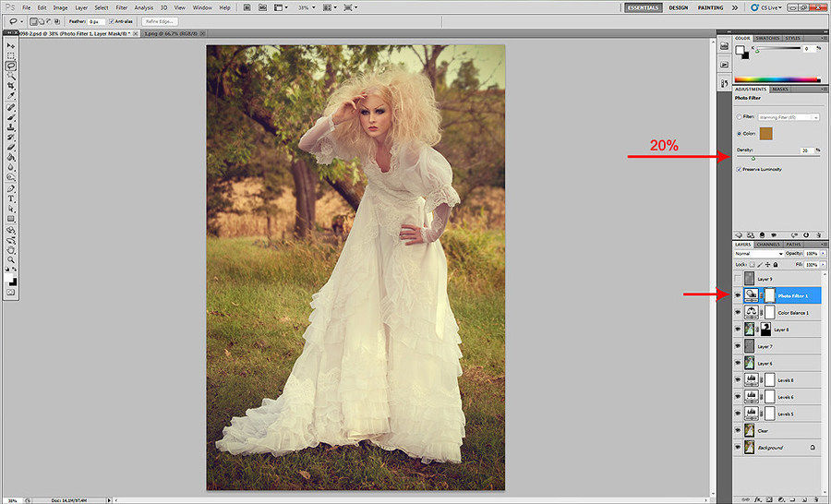831x504 pixels.
Task: Select the Filter radio button
Action: (x=739, y=116)
